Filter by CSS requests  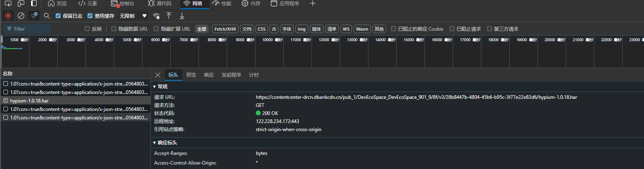tap(261, 29)
